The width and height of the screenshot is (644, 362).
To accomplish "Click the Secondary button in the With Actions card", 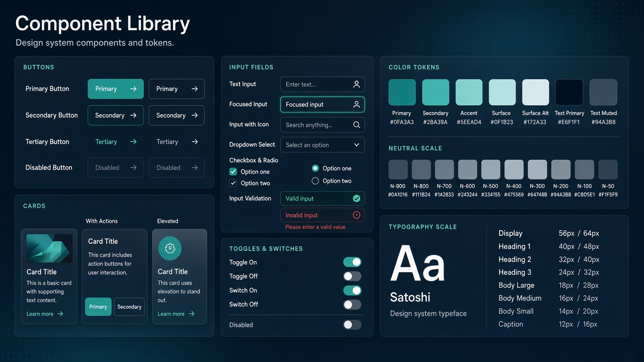I will tap(129, 307).
